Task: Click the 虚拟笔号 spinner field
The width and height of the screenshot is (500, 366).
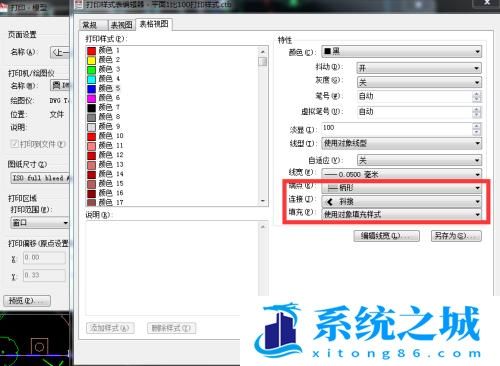Action: (x=419, y=112)
